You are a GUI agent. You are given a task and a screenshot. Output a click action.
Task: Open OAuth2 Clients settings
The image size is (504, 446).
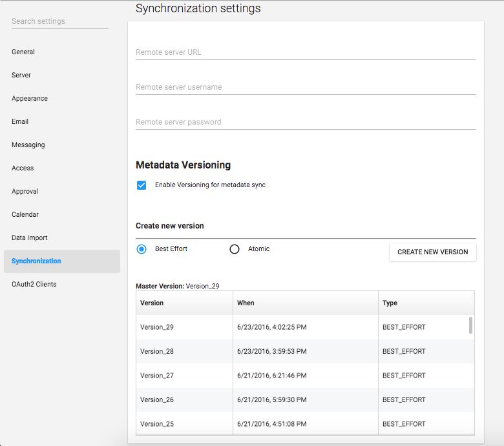[x=34, y=284]
